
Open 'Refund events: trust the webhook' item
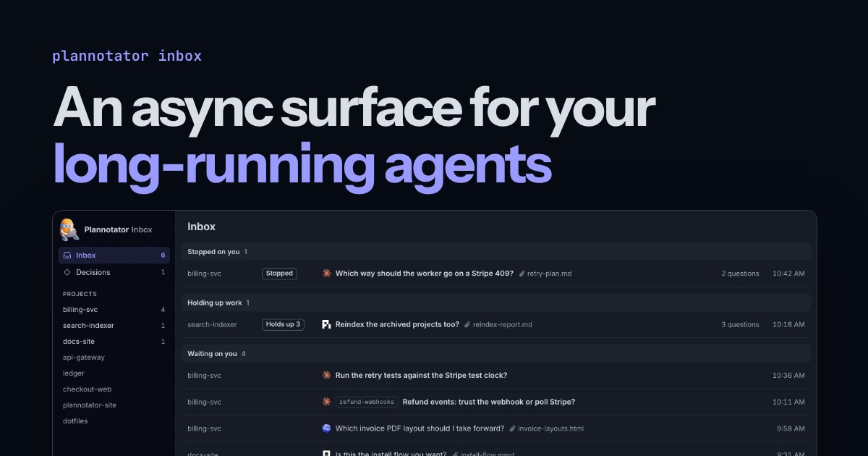(x=489, y=402)
